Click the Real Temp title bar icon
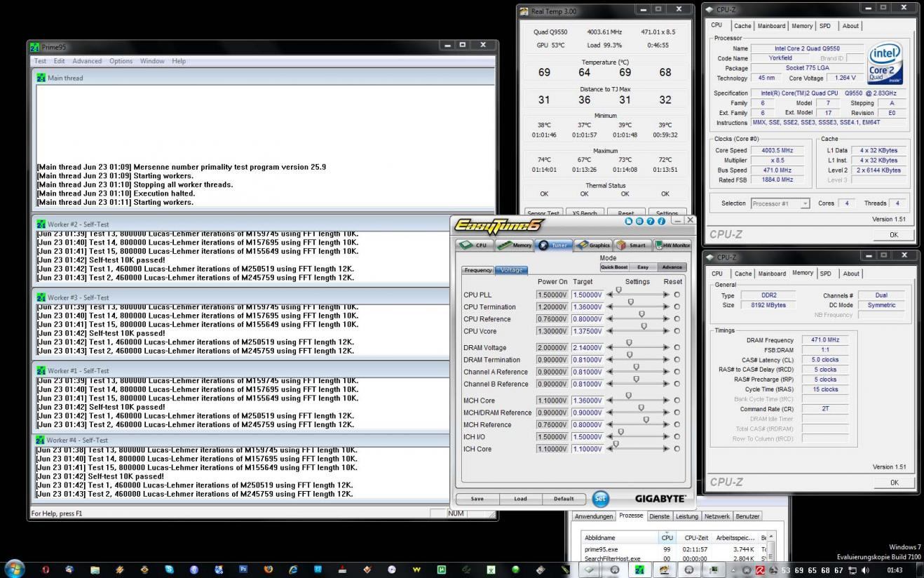Viewport: 924px width, 578px height. 524,11
